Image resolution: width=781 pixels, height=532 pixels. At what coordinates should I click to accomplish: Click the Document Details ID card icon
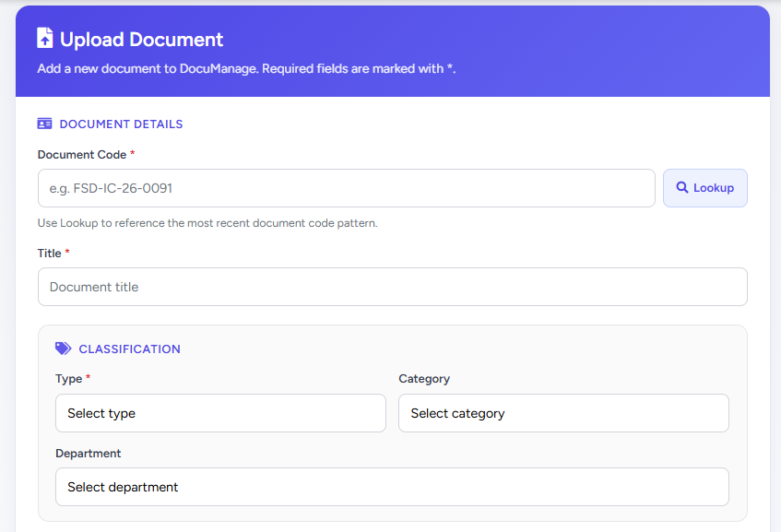[45, 124]
